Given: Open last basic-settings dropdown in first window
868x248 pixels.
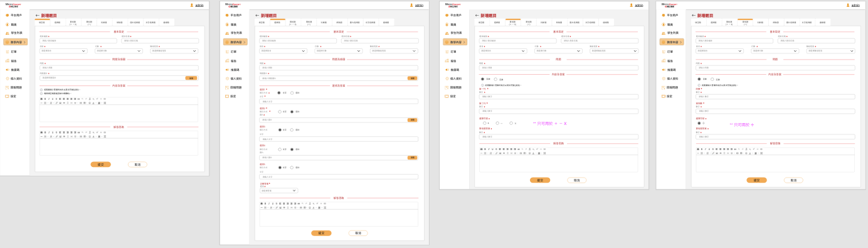Looking at the screenshot, I should pyautogui.click(x=174, y=51).
